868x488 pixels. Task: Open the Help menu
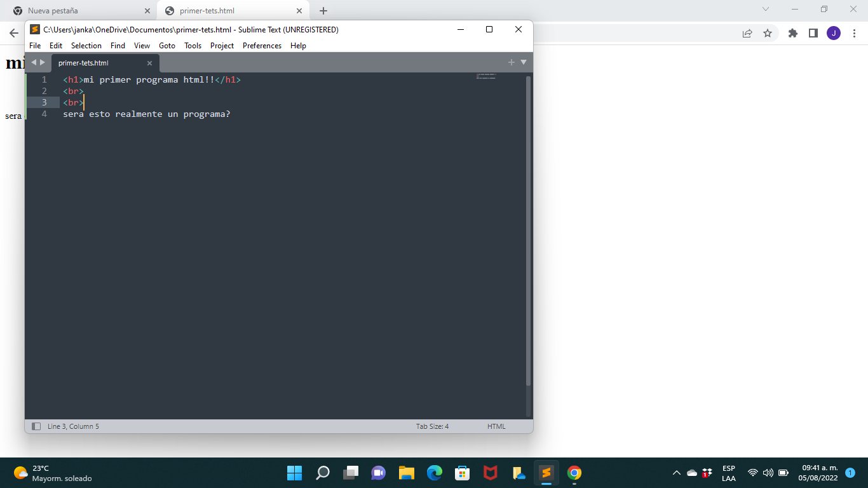(x=298, y=46)
